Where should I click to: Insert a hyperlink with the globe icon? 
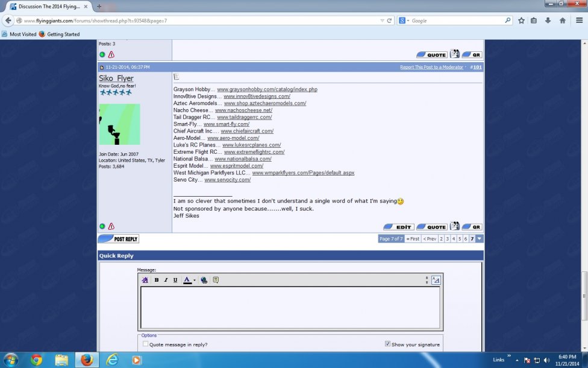point(204,280)
